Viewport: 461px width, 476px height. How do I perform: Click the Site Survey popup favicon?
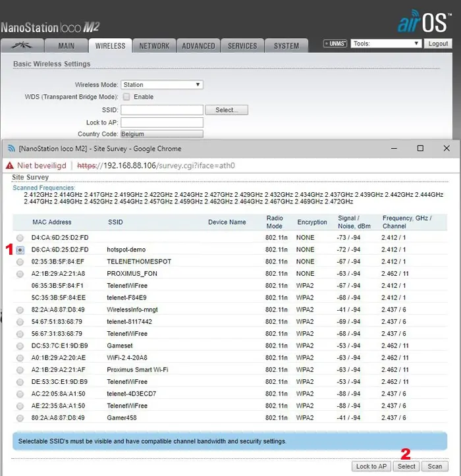[x=11, y=149]
